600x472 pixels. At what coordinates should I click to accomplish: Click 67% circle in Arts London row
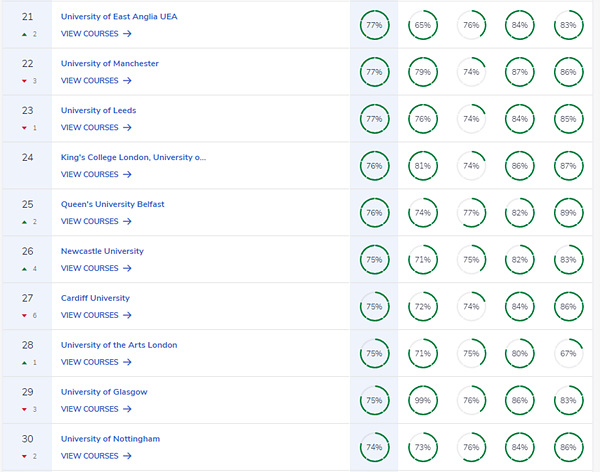(x=569, y=353)
